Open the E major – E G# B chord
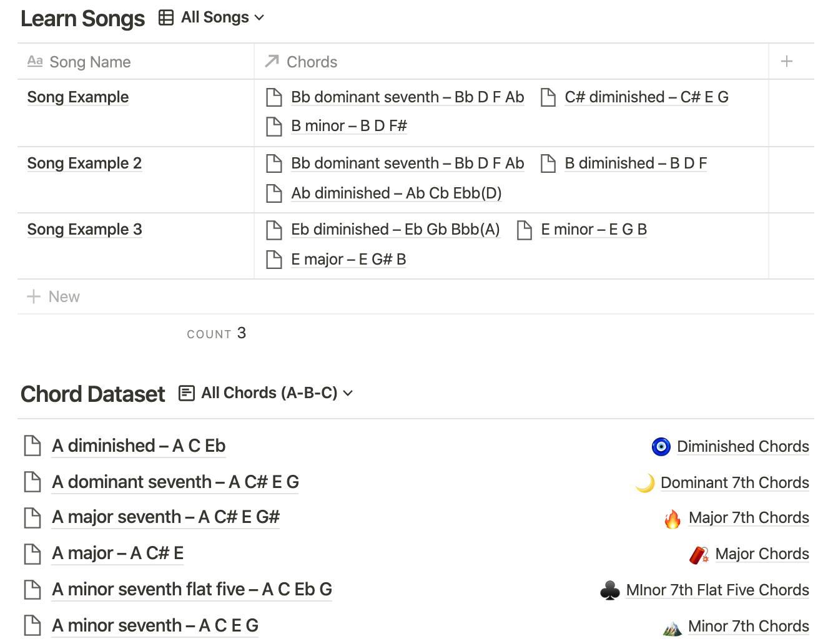828x644 pixels. [x=348, y=259]
